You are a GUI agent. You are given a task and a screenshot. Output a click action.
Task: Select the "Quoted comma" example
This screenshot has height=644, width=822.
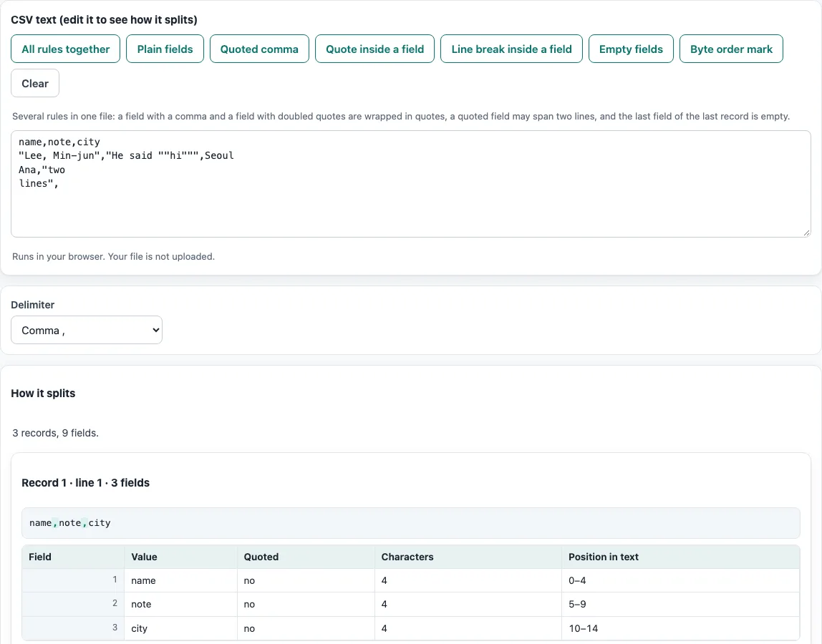[x=259, y=49]
